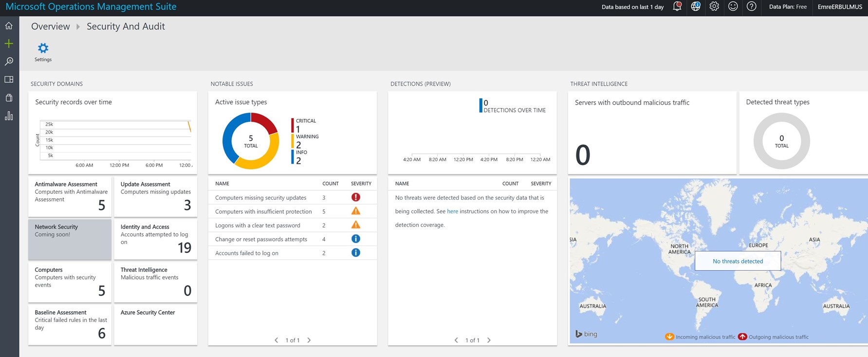Click Servers with outbound malicious traffic tile
The height and width of the screenshot is (357, 868).
(652, 132)
